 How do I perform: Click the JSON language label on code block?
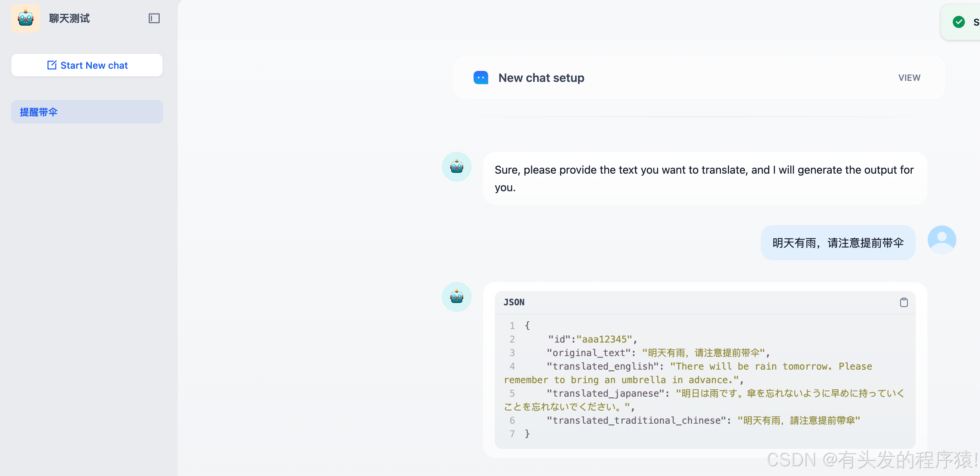tap(514, 302)
